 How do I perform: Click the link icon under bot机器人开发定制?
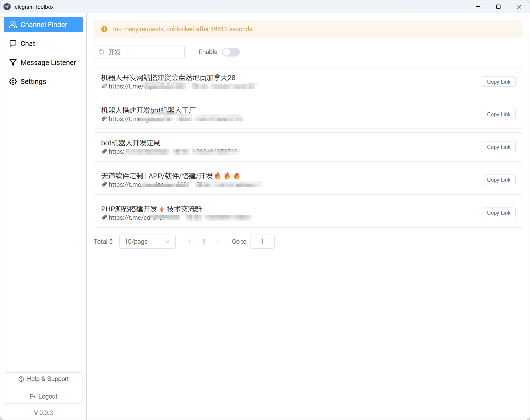tap(104, 151)
